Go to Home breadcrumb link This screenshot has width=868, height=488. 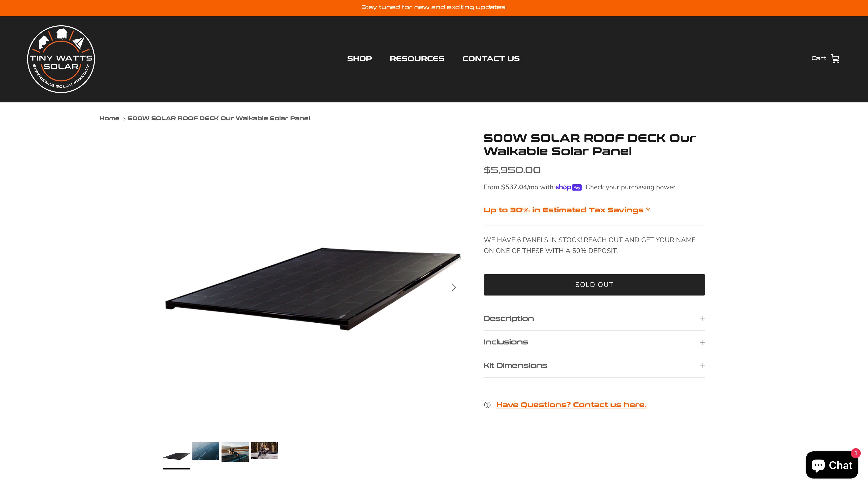pyautogui.click(x=109, y=118)
